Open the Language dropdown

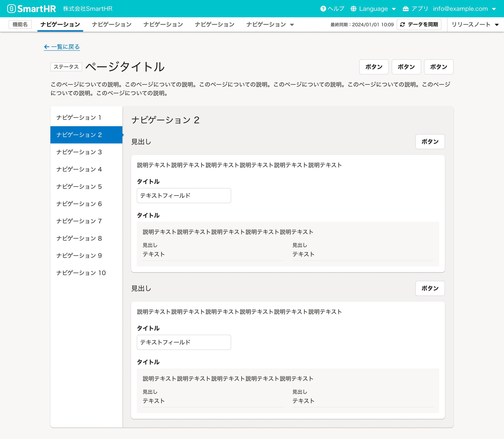pyautogui.click(x=394, y=9)
